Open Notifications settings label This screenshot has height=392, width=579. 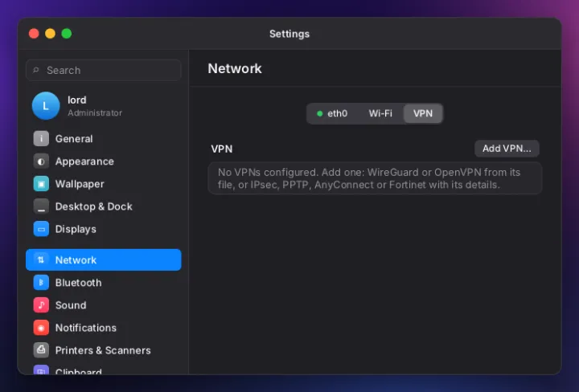tap(86, 328)
